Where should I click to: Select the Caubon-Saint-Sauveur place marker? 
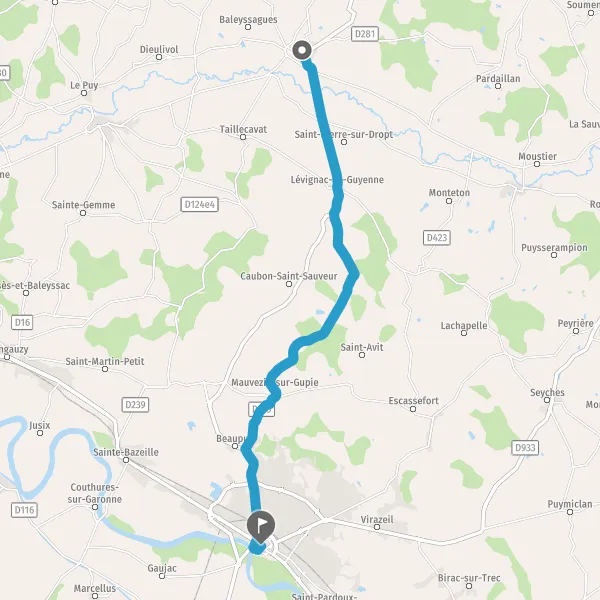[x=289, y=284]
